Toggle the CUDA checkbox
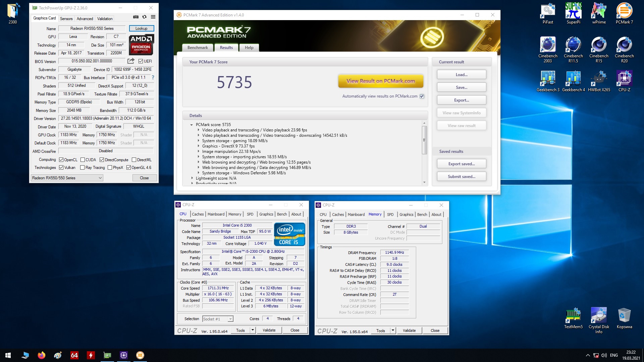Image resolution: width=644 pixels, height=362 pixels. [83, 160]
